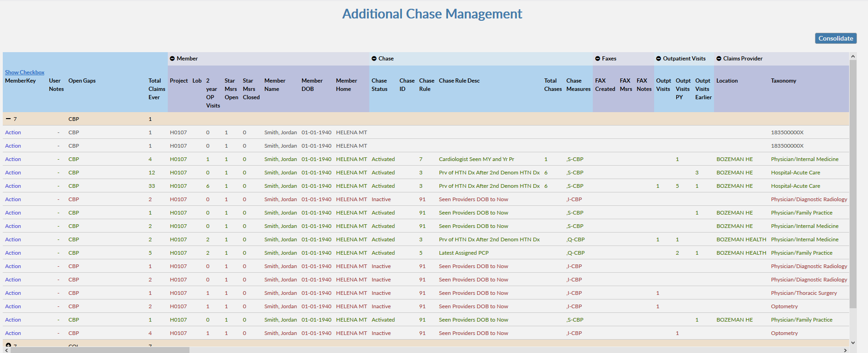Click the Outpt Visits PY column header

point(683,89)
